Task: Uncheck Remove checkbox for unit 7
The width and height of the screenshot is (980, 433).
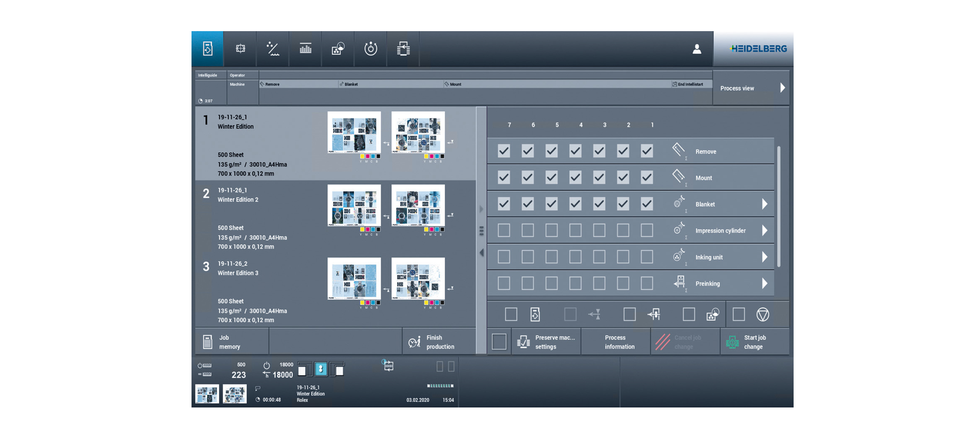Action: tap(504, 151)
